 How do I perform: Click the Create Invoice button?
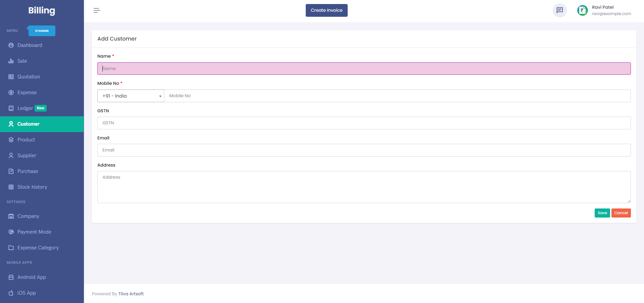[326, 10]
